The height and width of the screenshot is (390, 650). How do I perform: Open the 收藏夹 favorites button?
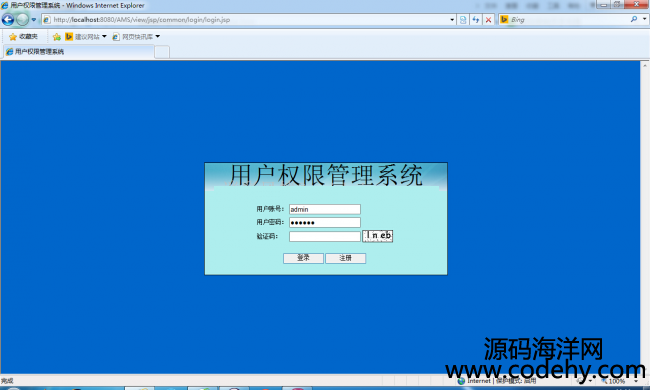tap(23, 37)
